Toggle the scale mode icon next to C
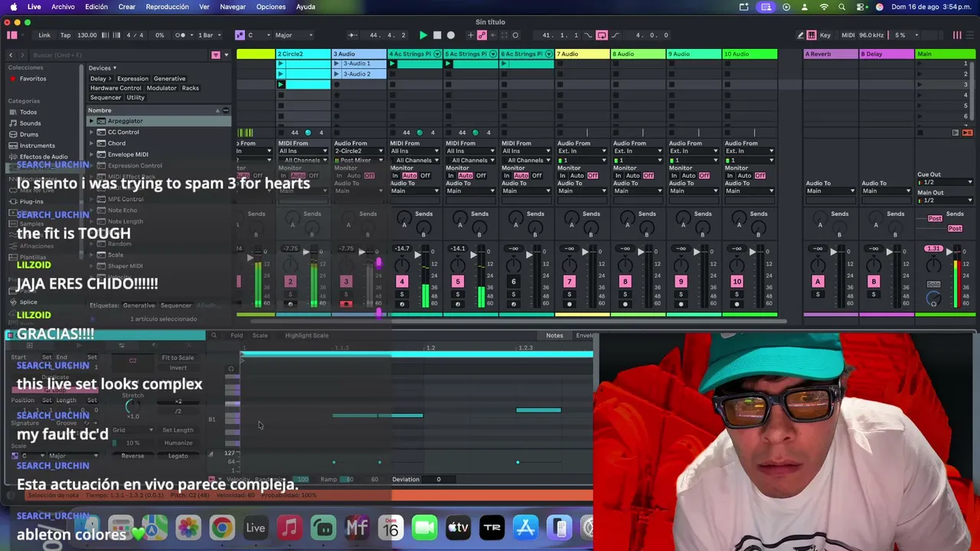 pos(240,35)
